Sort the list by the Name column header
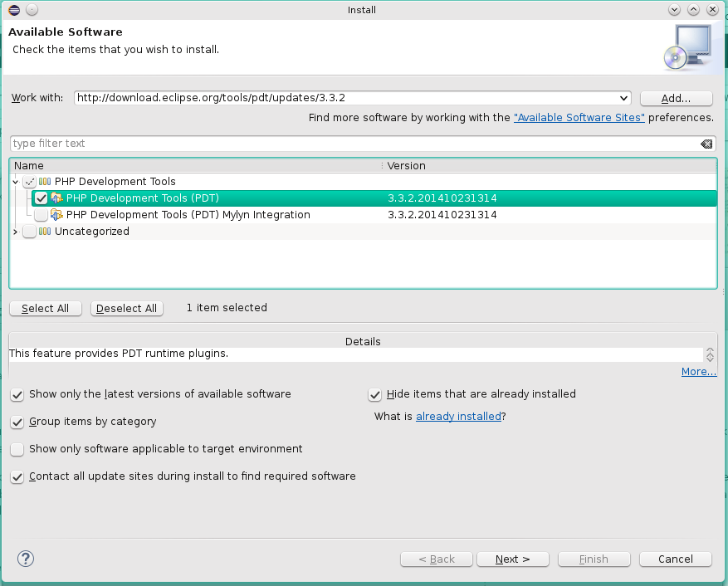The image size is (728, 586). 195,166
